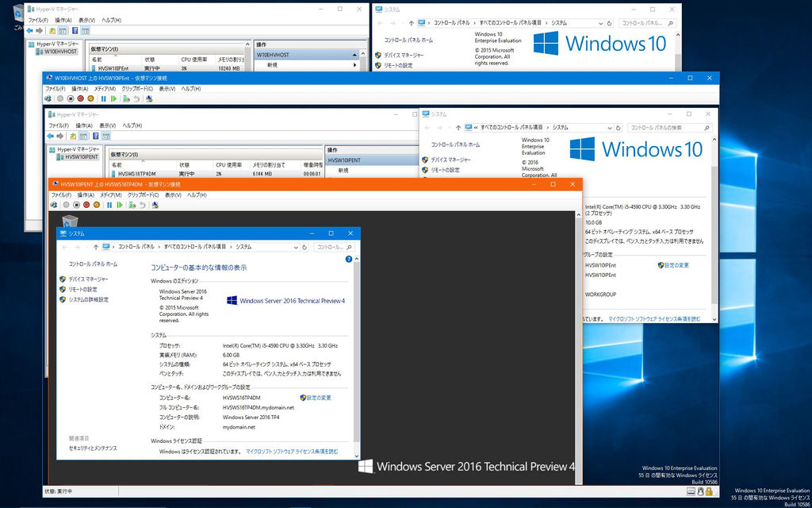Image resolution: width=812 pixels, height=508 pixels.
Task: Click red Shut Down icon in HVSW10IPEnt connection
Action: coord(80,98)
